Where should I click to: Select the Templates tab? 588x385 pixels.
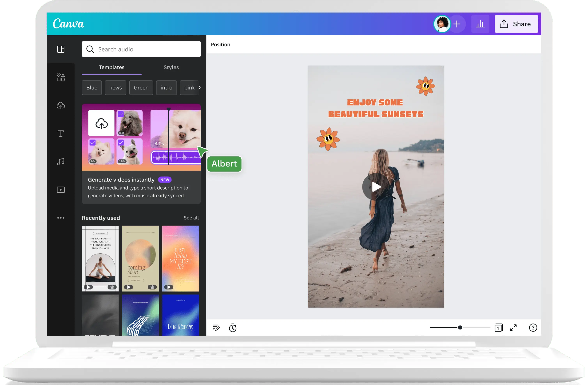click(111, 67)
